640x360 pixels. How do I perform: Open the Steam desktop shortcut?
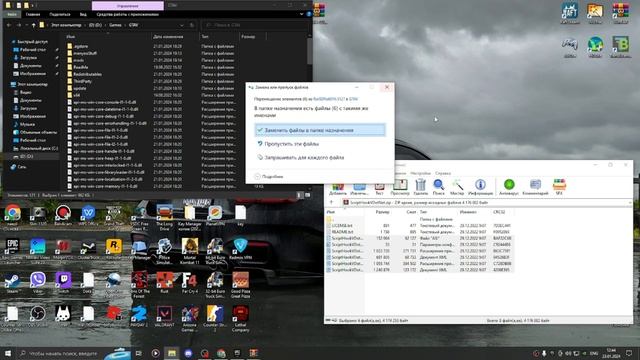point(12,282)
